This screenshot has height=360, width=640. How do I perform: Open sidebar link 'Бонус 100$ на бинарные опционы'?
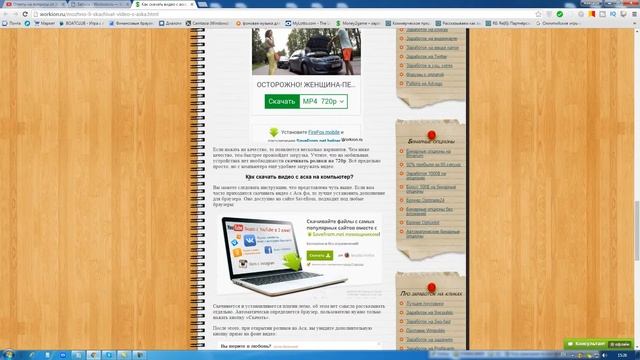point(431,189)
